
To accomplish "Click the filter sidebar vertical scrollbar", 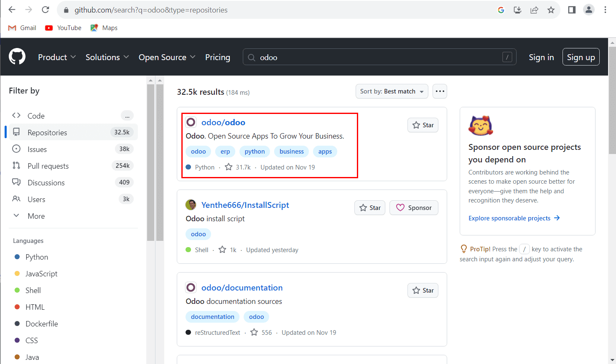I will [x=151, y=163].
